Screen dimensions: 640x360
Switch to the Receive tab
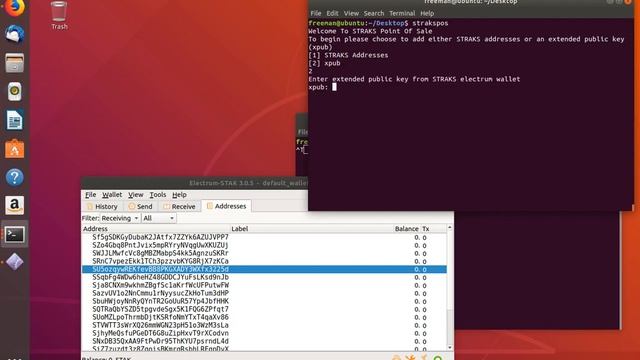[179, 207]
